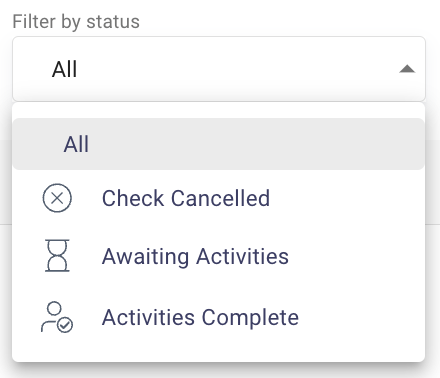
Task: Click the blank area right of Check Cancelled
Action: (x=347, y=198)
